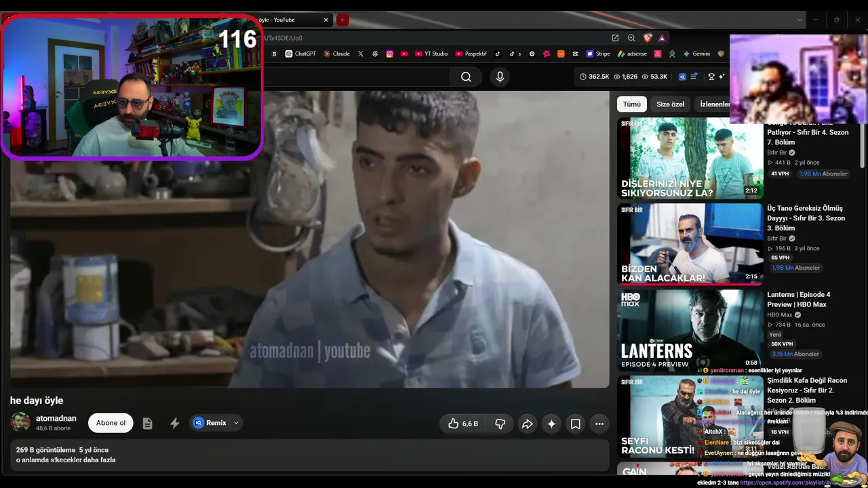The width and height of the screenshot is (868, 488).
Task: Click the '65 VPH' badge on second video
Action: (780, 258)
